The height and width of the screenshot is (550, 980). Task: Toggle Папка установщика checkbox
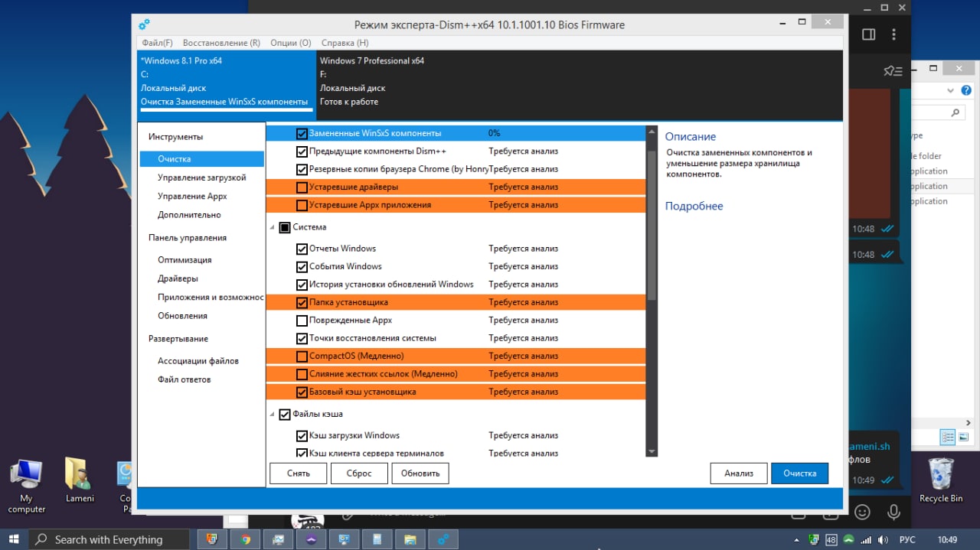[x=302, y=303]
